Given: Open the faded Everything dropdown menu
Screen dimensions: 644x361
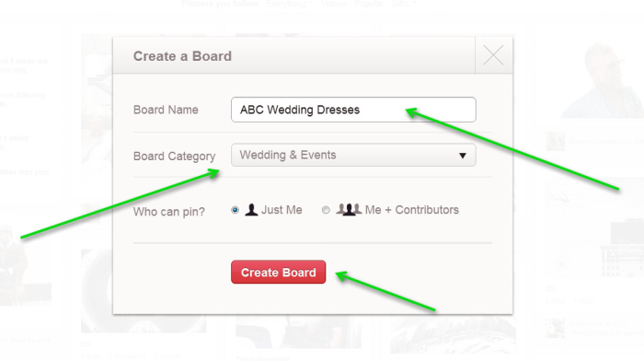Looking at the screenshot, I should point(289,4).
